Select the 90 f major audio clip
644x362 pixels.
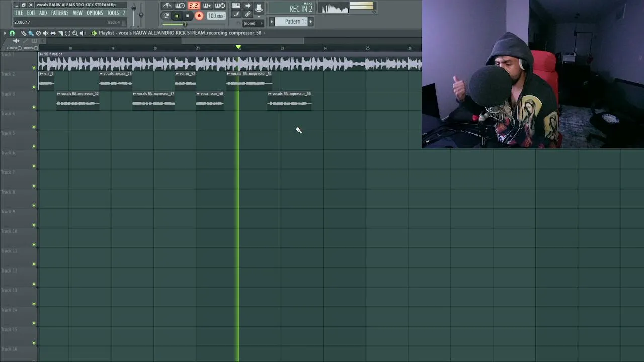point(230,61)
